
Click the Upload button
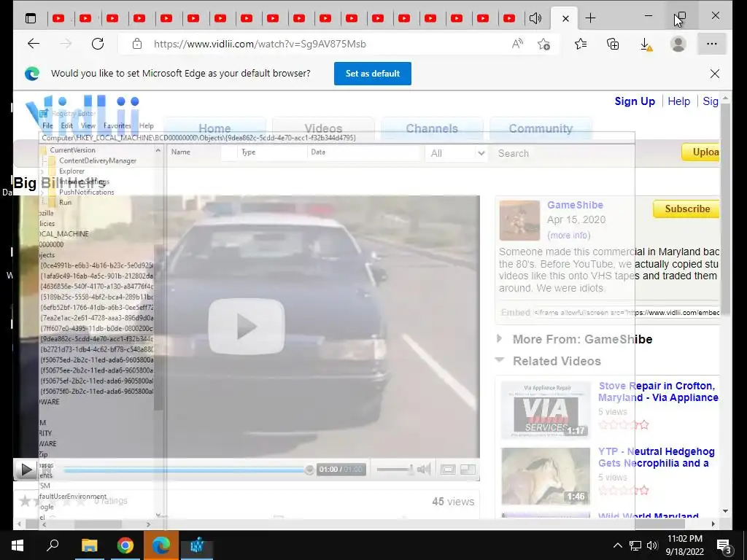[701, 152]
